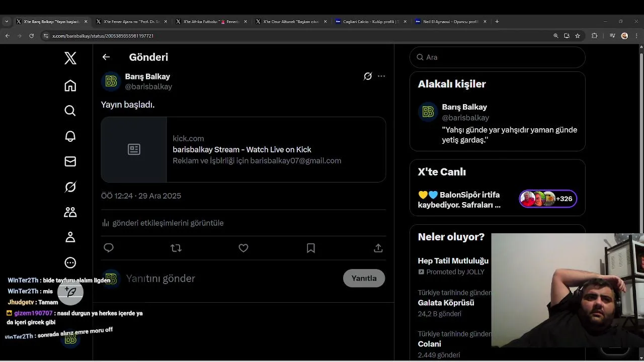644x362 pixels.
Task: Click the page scrollbar up arrow
Action: click(641, 47)
